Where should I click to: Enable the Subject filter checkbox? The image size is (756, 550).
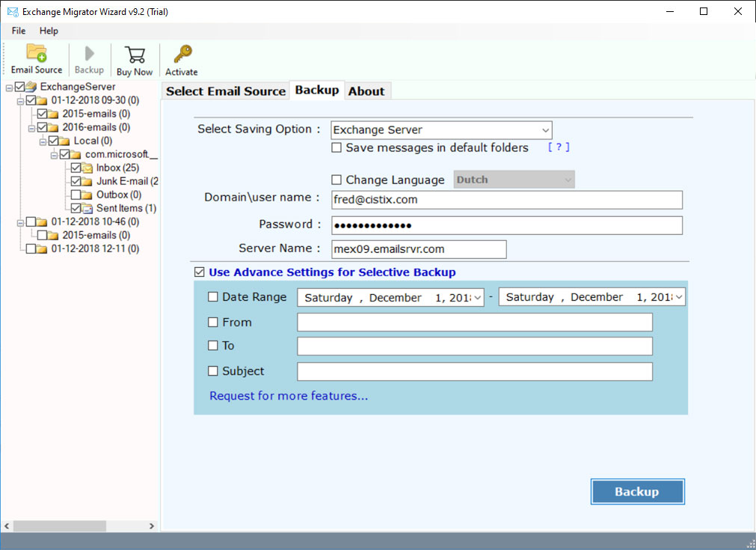(212, 371)
